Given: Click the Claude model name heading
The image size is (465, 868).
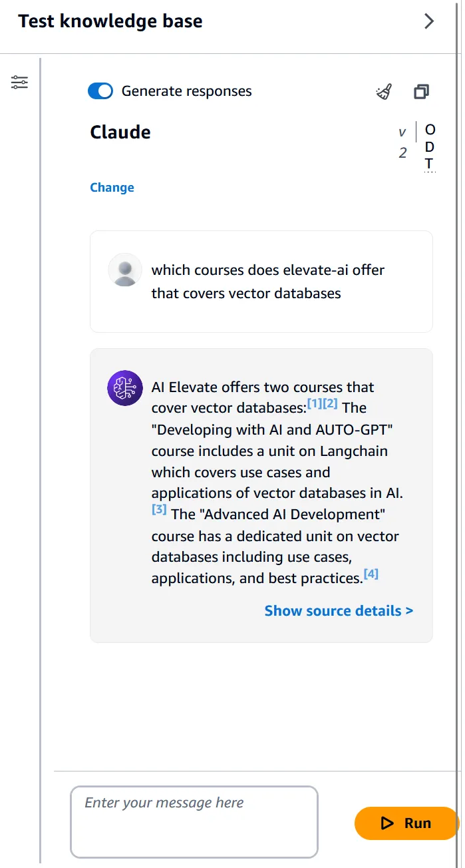Looking at the screenshot, I should (x=120, y=132).
